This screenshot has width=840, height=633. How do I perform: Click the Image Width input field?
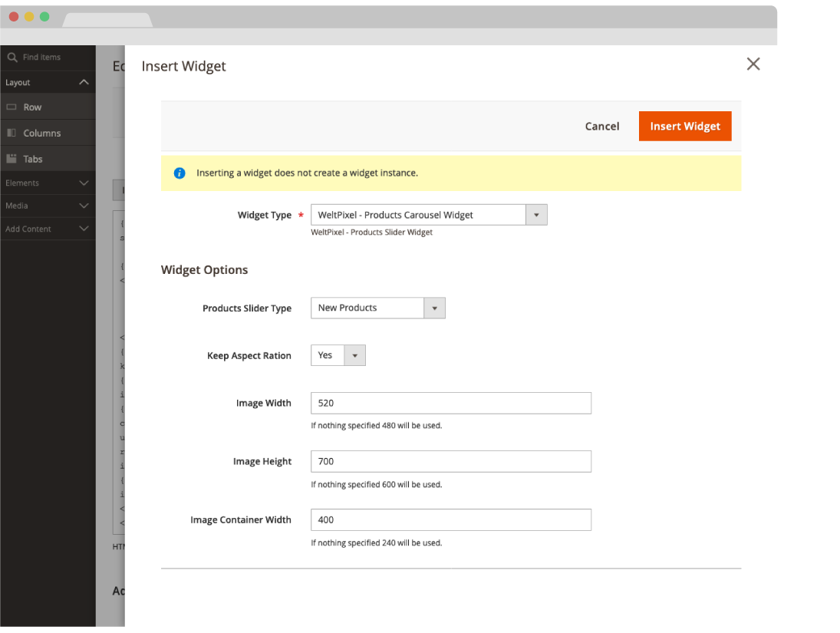click(x=450, y=404)
